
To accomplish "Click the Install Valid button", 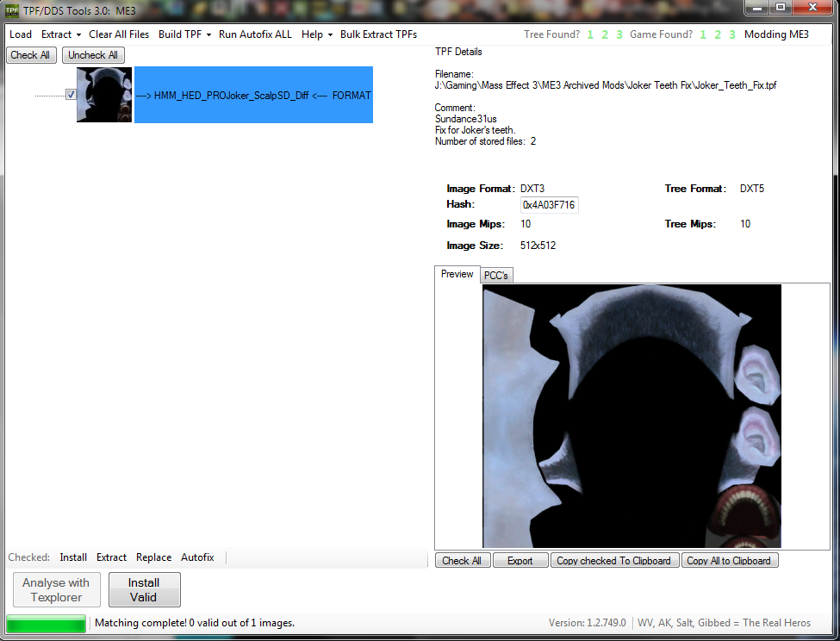I will [x=144, y=589].
